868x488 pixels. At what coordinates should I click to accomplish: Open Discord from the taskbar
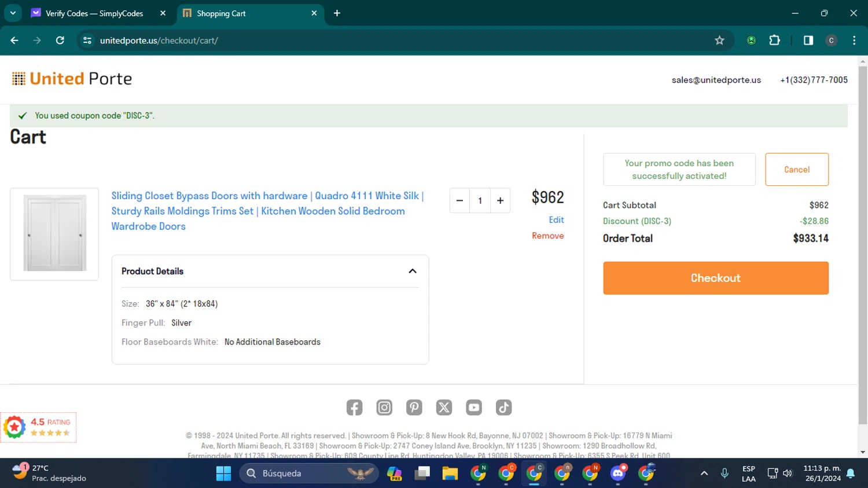pyautogui.click(x=618, y=474)
